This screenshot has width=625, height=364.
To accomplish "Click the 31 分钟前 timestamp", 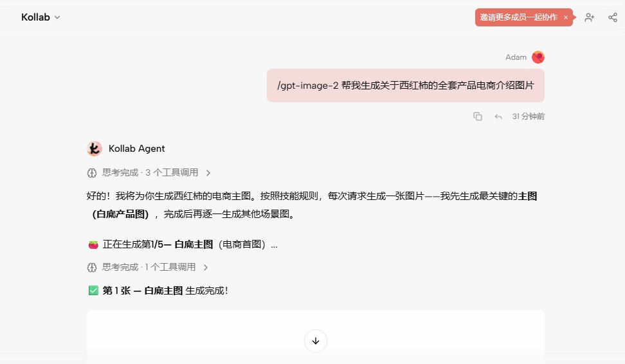I will pyautogui.click(x=529, y=116).
